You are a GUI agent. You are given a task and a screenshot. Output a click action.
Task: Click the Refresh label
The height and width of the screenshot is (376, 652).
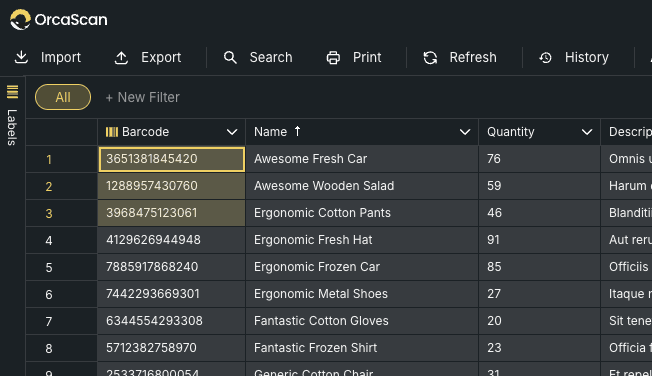(473, 57)
